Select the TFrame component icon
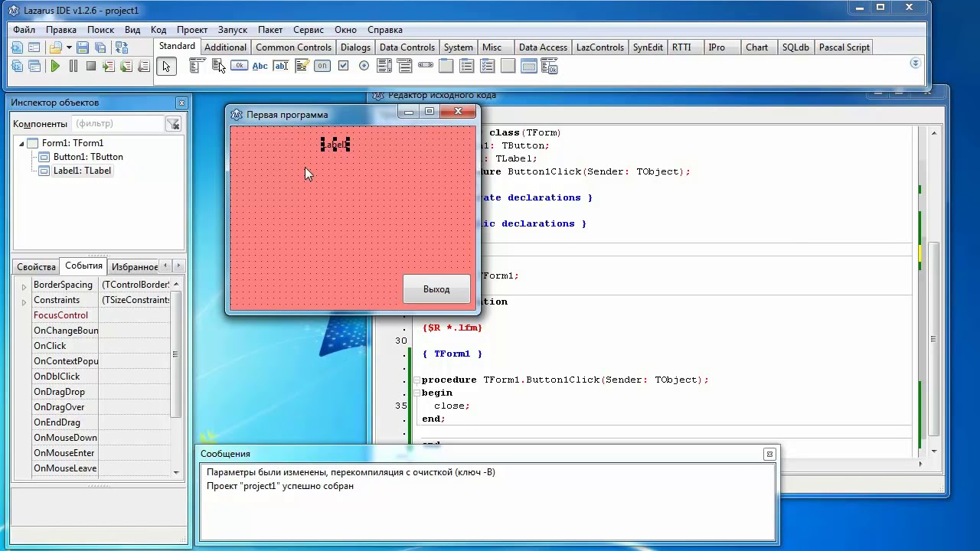The height and width of the screenshot is (551, 980). point(529,66)
